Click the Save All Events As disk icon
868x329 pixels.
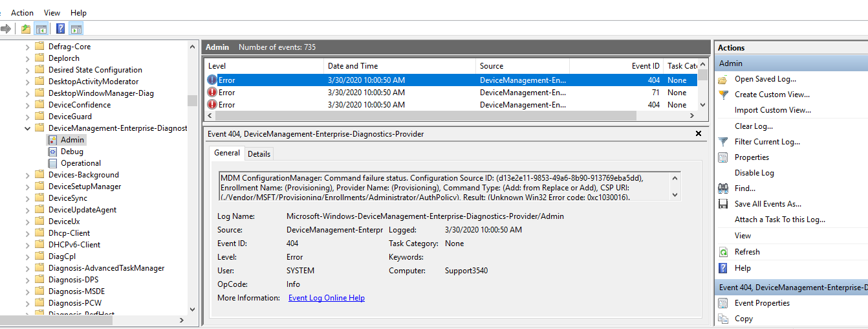723,204
